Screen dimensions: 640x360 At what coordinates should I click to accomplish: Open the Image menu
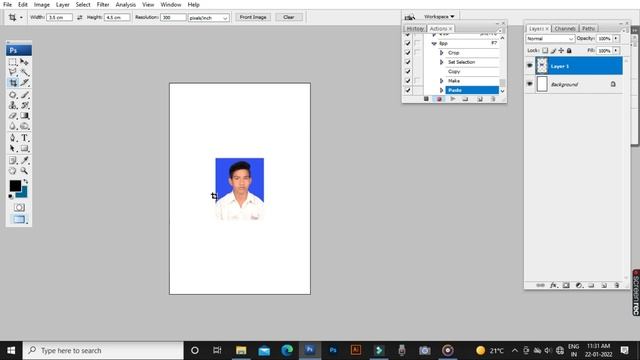(x=42, y=4)
